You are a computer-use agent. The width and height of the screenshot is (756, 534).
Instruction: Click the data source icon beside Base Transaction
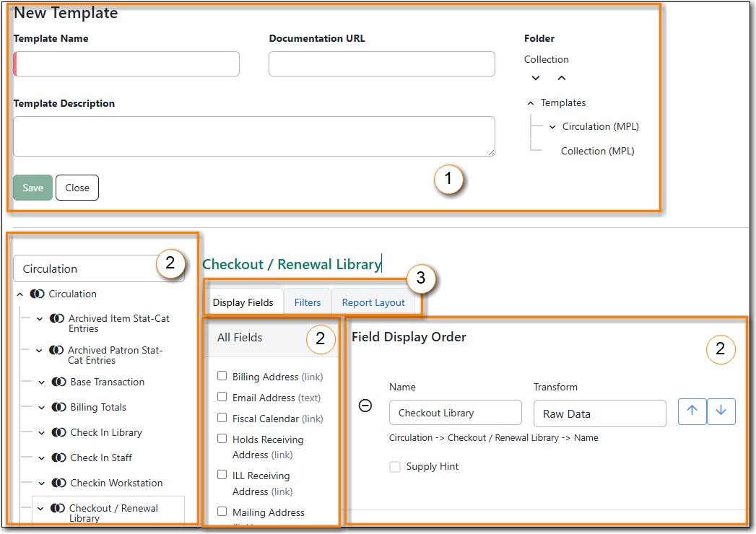[x=58, y=382]
